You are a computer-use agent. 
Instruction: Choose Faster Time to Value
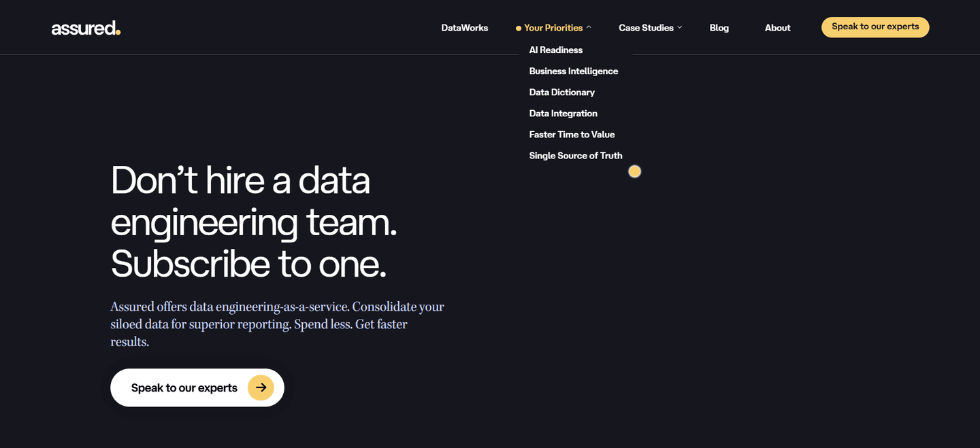tap(572, 134)
